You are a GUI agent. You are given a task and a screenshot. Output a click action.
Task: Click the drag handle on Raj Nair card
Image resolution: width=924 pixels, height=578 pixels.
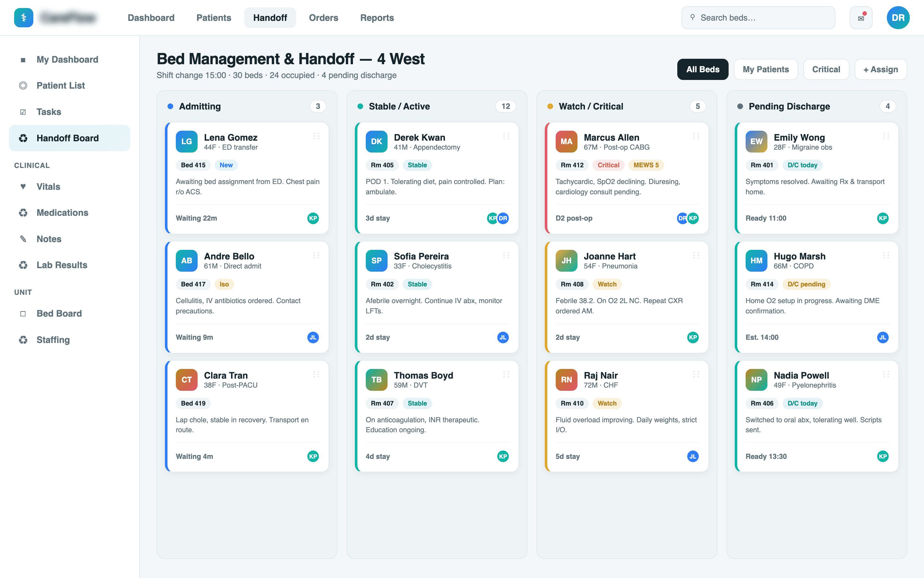pos(696,374)
